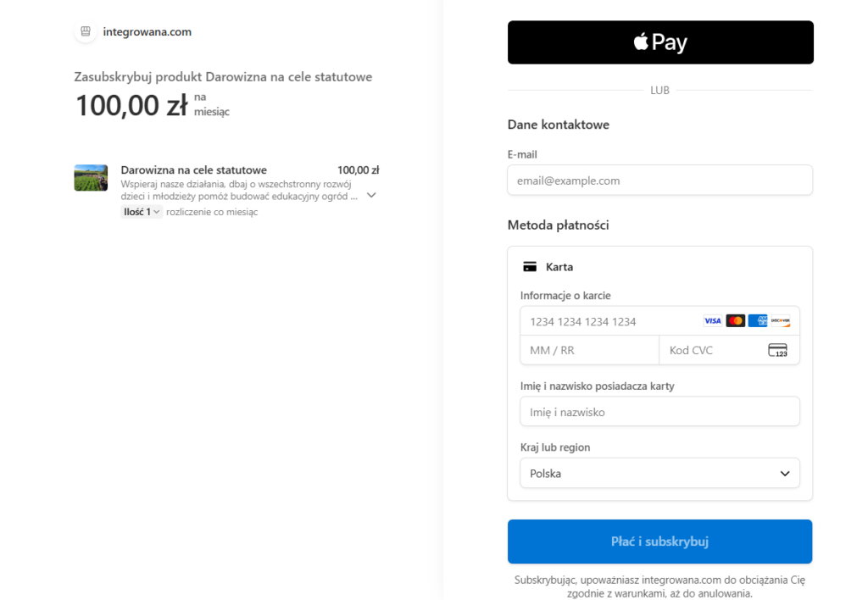Click the Mastercard logo
This screenshot has height=600, width=868.
[x=735, y=321]
